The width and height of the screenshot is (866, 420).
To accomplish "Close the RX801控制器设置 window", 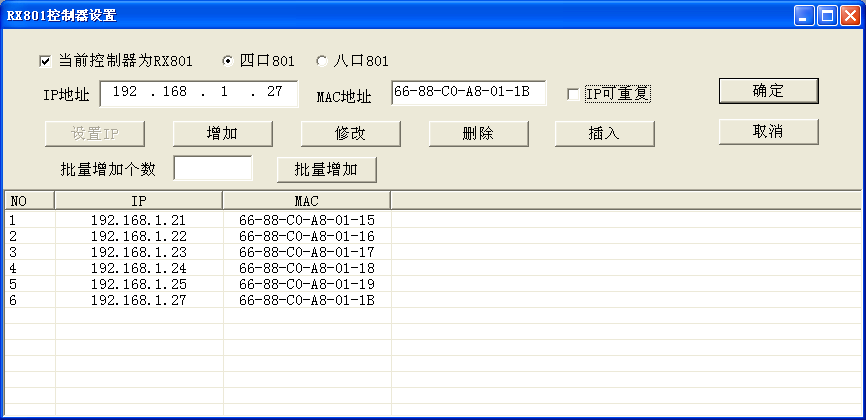I will click(x=851, y=15).
